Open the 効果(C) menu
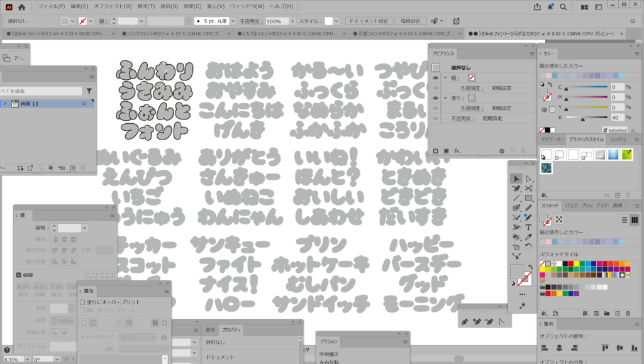The height and width of the screenshot is (364, 644). tap(192, 7)
